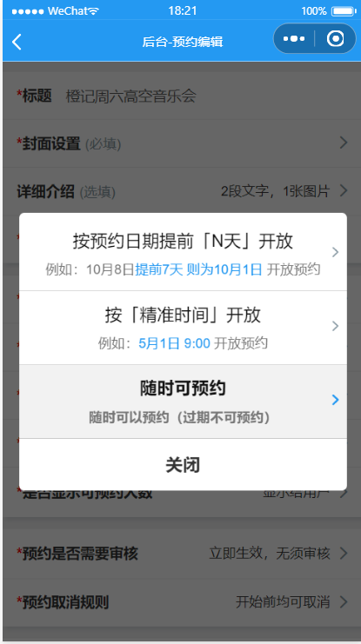361x644 pixels.
Task: Tap 开始前均可取消 value text
Action: pos(283,602)
